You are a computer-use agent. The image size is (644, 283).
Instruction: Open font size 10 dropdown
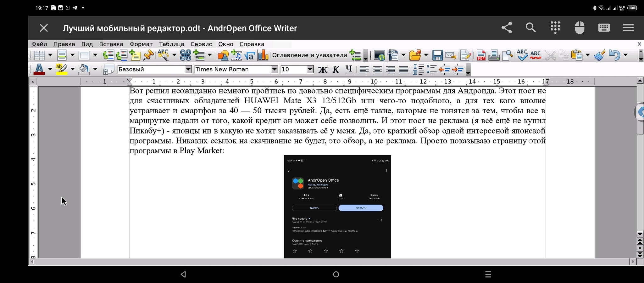pos(310,69)
